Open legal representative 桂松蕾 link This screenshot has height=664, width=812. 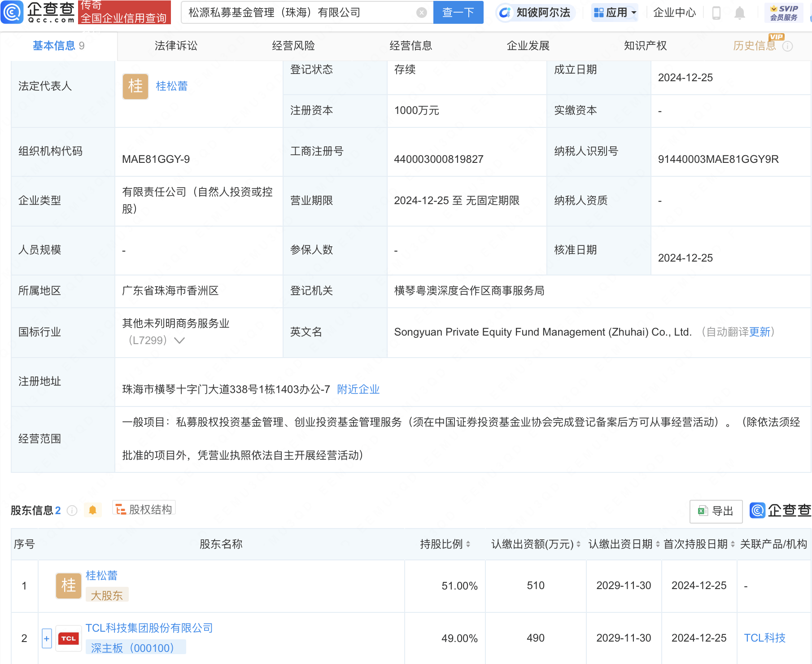click(172, 86)
